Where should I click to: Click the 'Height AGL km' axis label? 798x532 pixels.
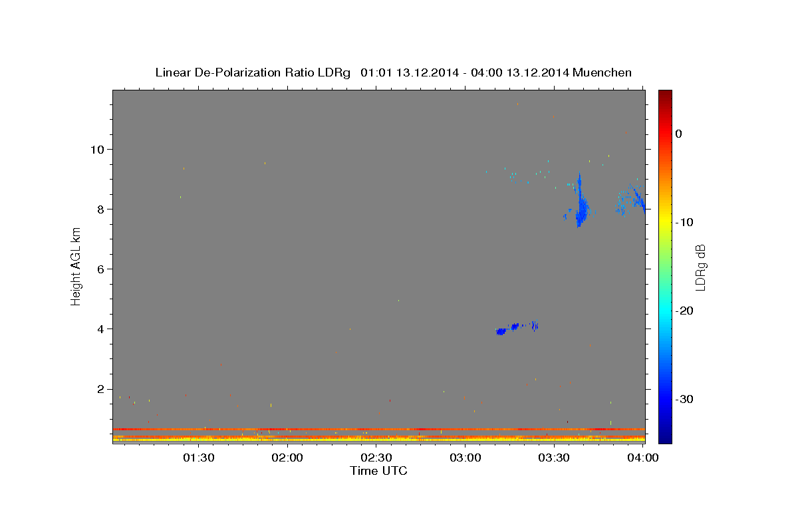[x=76, y=266]
